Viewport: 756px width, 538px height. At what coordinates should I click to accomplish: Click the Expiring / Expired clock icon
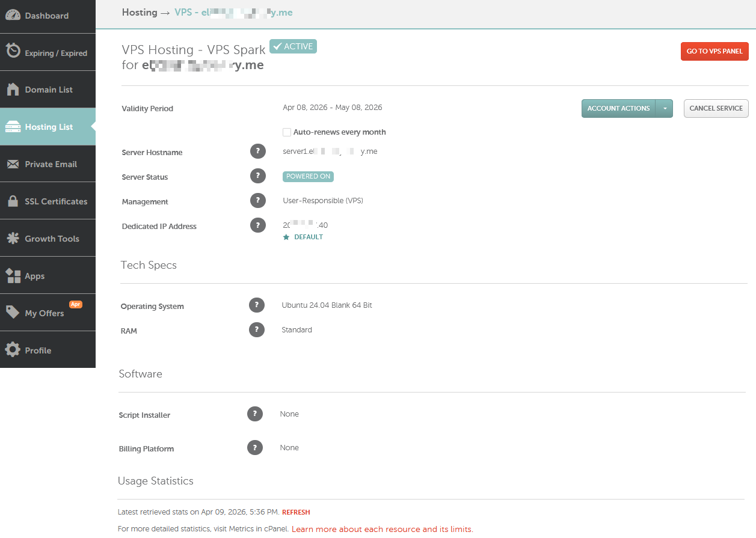point(13,52)
